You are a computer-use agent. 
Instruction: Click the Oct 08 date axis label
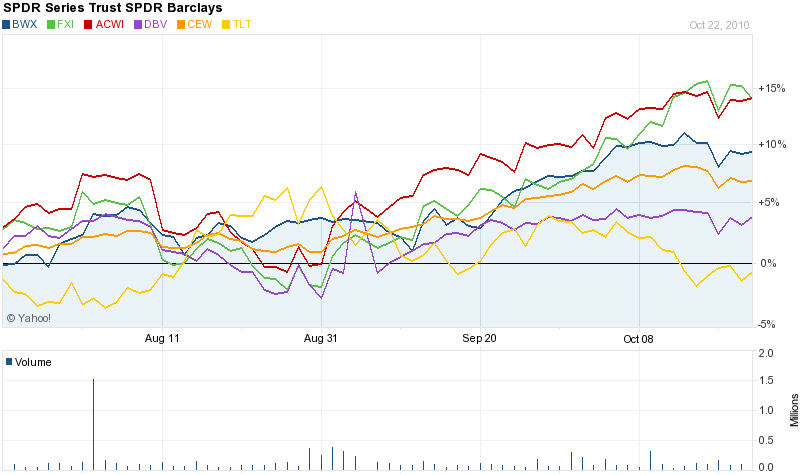[638, 339]
